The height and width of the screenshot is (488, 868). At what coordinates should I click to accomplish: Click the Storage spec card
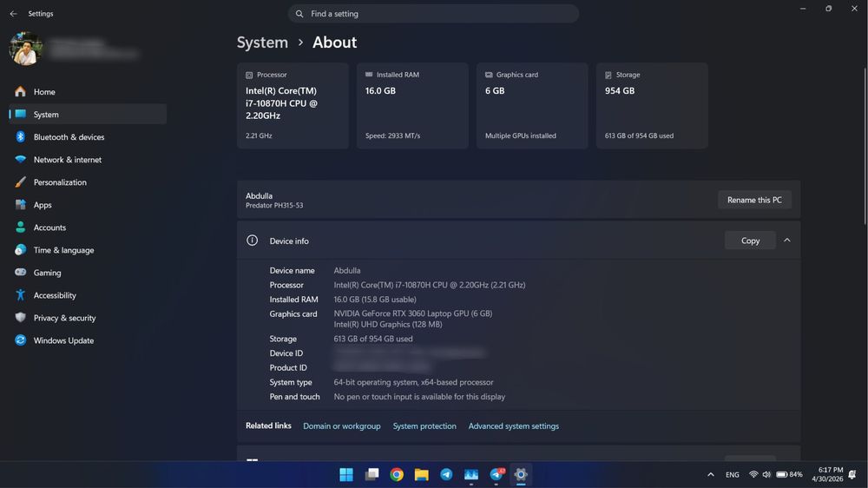click(652, 106)
